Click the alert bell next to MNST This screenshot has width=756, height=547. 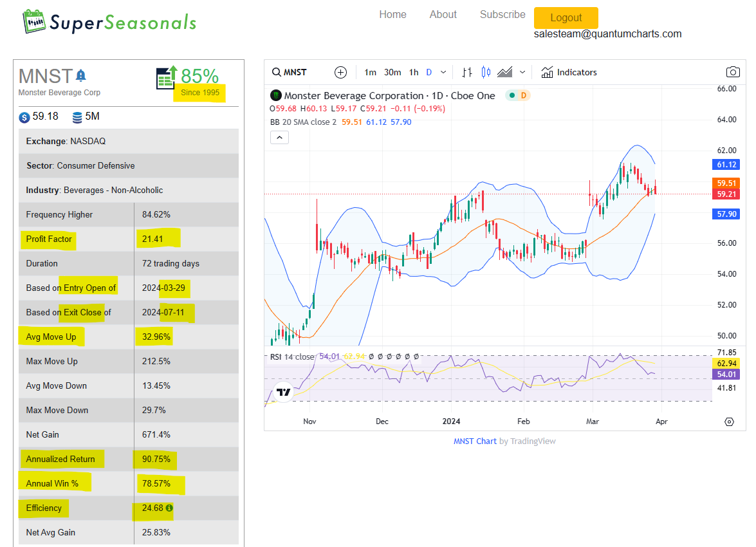pos(81,75)
